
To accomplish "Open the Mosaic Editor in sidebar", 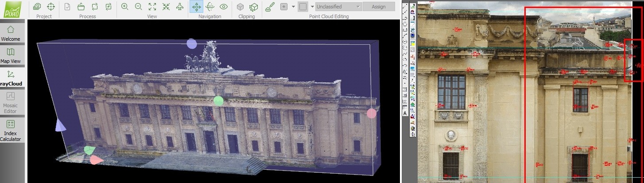I will pos(11,102).
